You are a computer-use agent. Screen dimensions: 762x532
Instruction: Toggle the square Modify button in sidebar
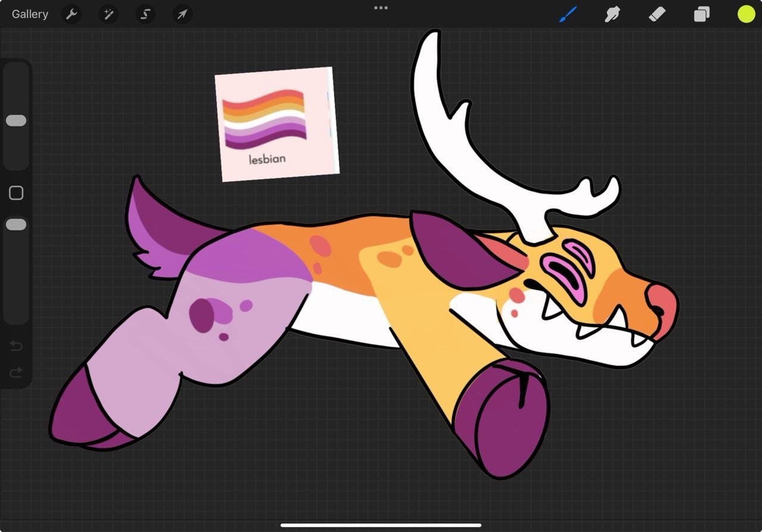(x=16, y=193)
